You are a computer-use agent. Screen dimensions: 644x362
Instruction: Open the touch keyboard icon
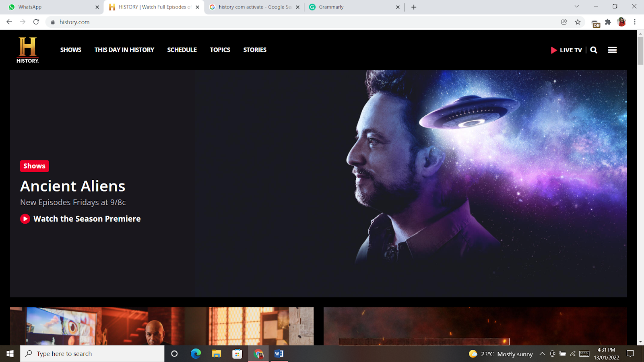click(x=584, y=354)
